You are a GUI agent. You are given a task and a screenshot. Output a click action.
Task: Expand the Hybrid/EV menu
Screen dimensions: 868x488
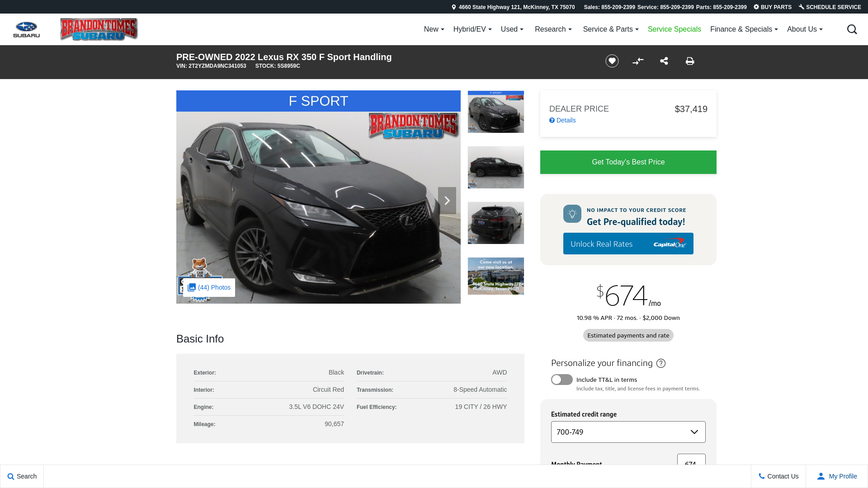click(472, 29)
